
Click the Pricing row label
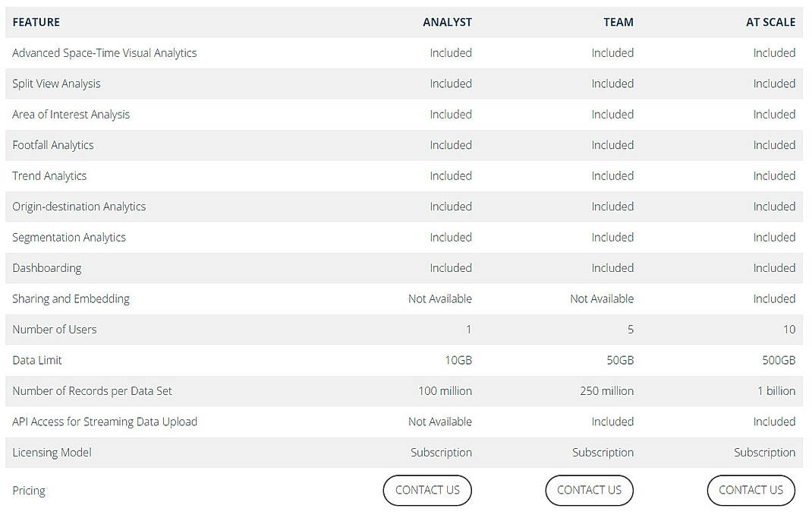(29, 490)
